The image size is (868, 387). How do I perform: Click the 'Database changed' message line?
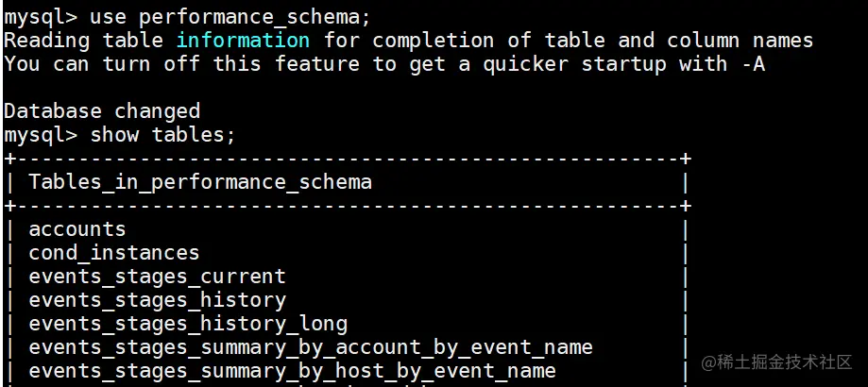pyautogui.click(x=102, y=111)
